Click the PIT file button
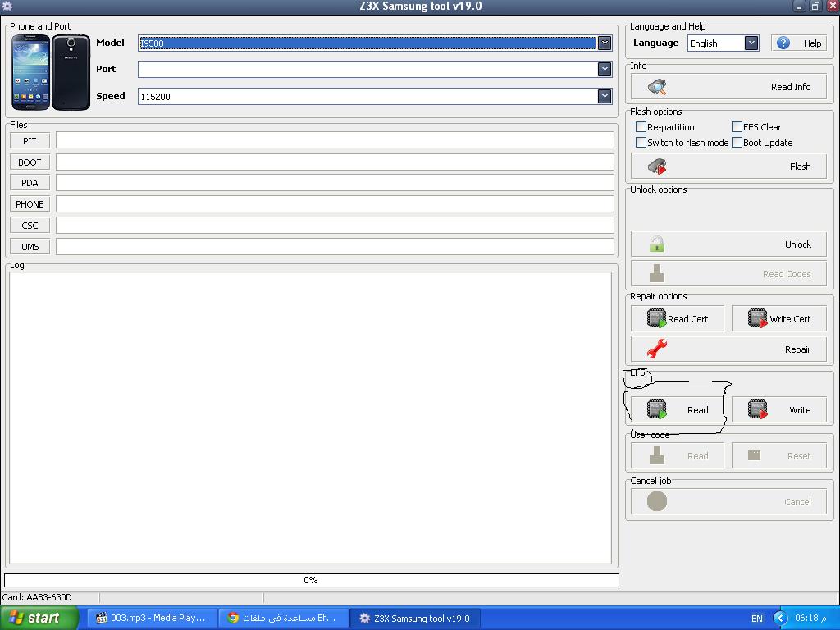 pyautogui.click(x=30, y=141)
